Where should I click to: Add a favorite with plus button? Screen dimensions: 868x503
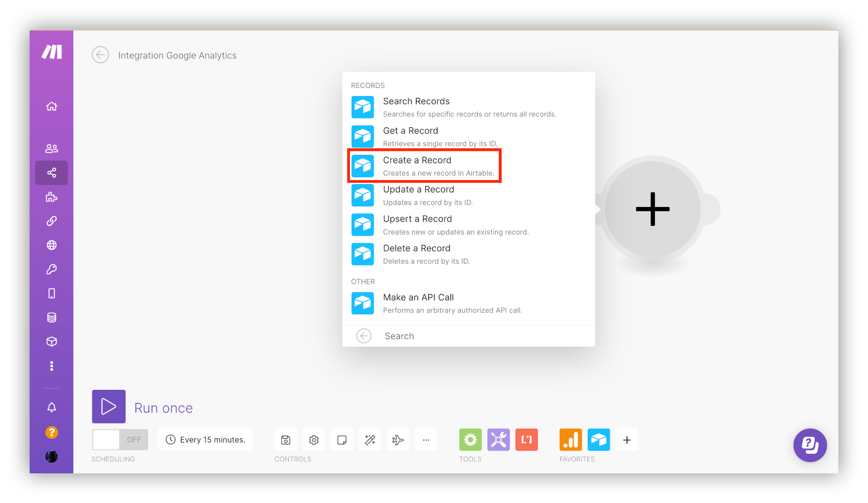627,440
